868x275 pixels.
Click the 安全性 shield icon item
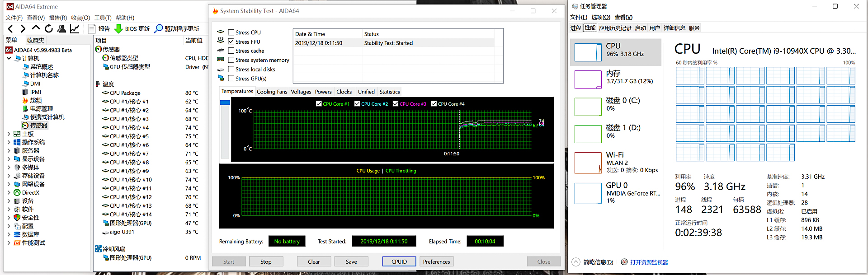(17, 218)
